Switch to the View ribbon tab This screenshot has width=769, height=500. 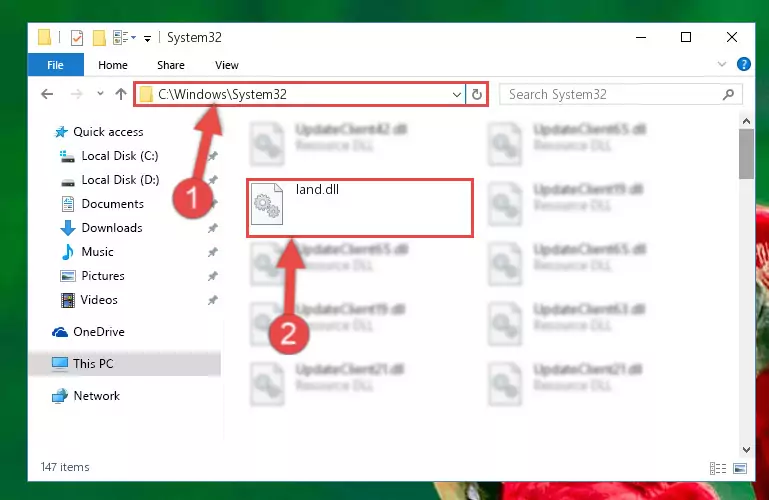(x=227, y=65)
